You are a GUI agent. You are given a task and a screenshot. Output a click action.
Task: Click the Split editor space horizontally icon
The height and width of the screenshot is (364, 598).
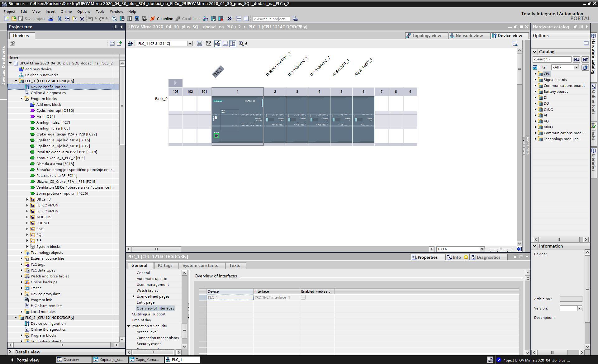(x=239, y=19)
